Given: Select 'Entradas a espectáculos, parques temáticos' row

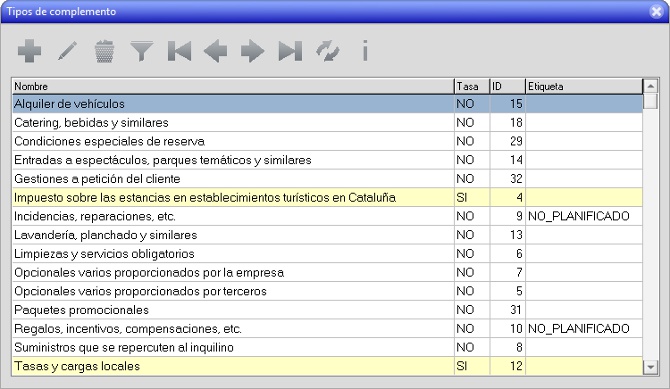Looking at the screenshot, I should (x=327, y=160).
